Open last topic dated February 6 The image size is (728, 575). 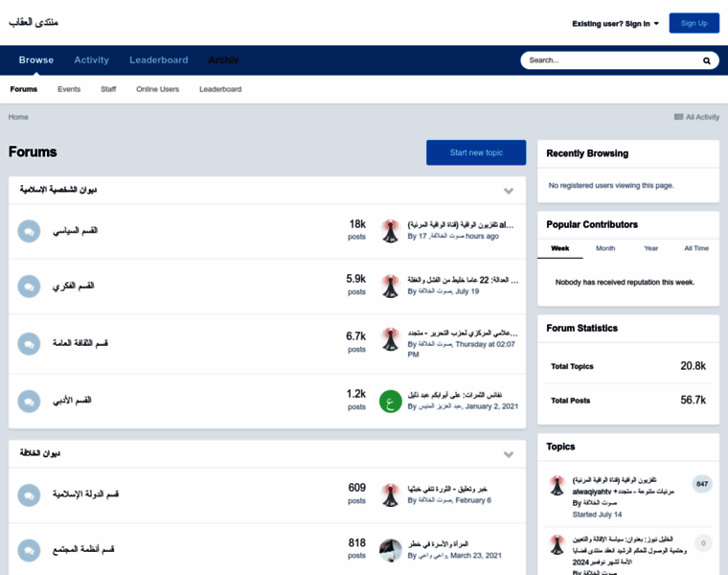[447, 489]
